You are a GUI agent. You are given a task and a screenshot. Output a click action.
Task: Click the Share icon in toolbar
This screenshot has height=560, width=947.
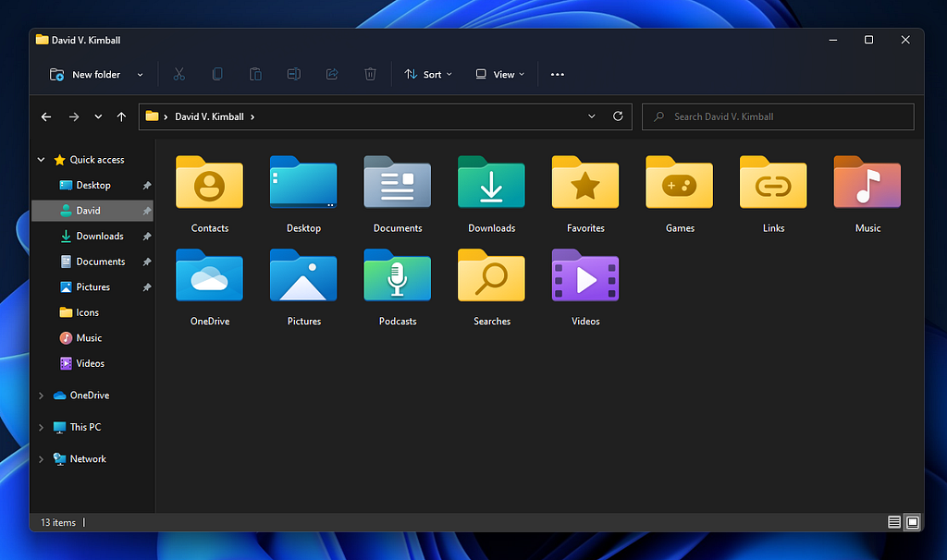point(332,74)
